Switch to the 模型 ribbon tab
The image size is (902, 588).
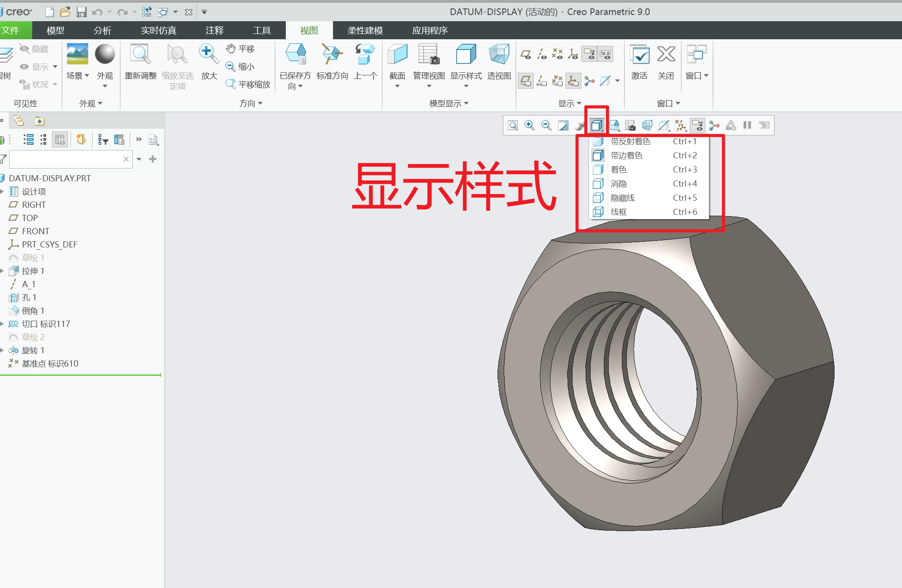tap(55, 30)
